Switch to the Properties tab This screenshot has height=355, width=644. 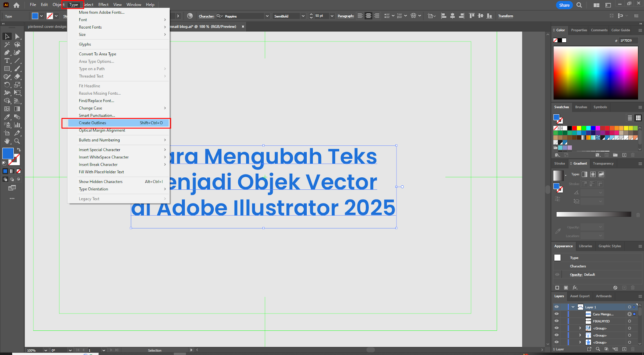(579, 30)
